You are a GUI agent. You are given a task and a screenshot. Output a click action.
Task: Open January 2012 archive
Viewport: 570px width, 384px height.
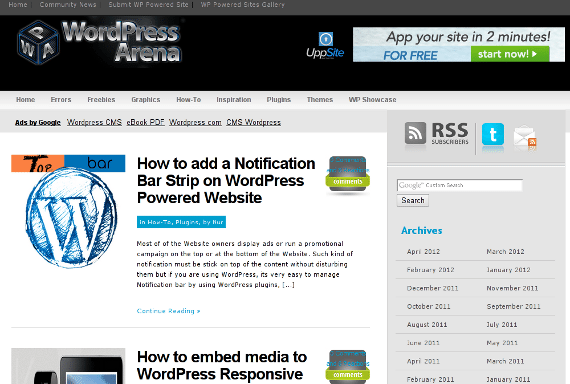click(508, 270)
